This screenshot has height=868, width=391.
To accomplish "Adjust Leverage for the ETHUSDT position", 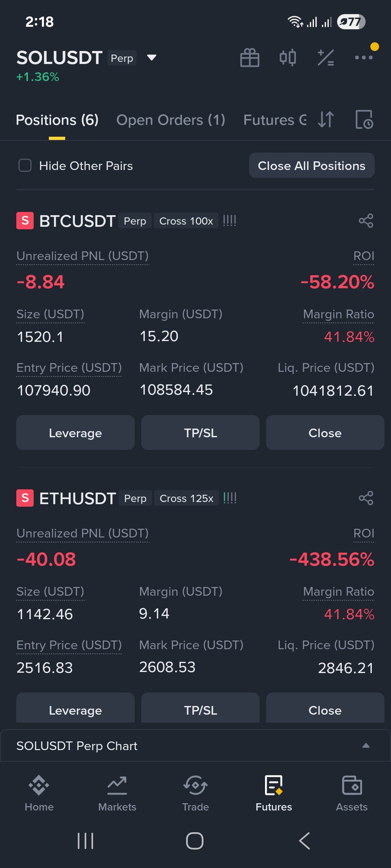I will [x=75, y=710].
